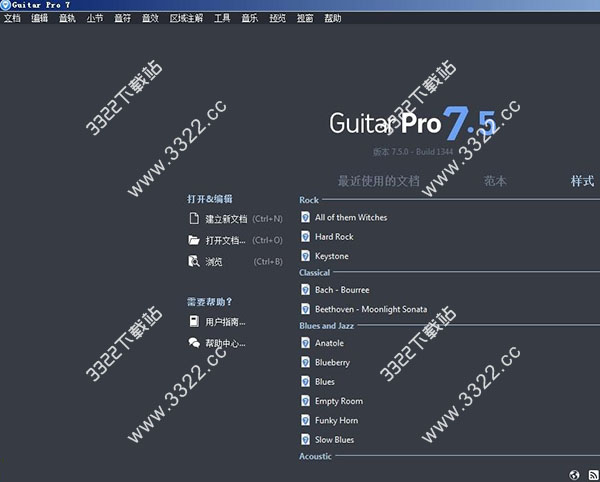Click the file icon beside Blues
Viewport: 600px width, 482px height.
click(305, 381)
